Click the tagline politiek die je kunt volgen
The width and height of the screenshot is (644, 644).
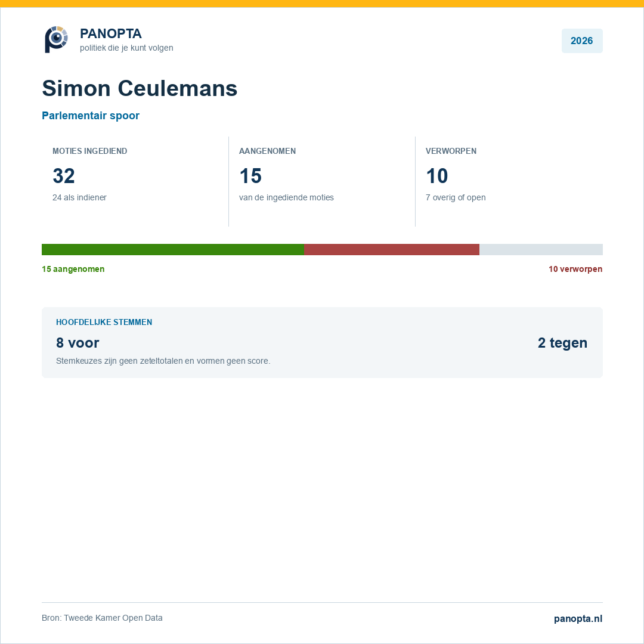(126, 48)
